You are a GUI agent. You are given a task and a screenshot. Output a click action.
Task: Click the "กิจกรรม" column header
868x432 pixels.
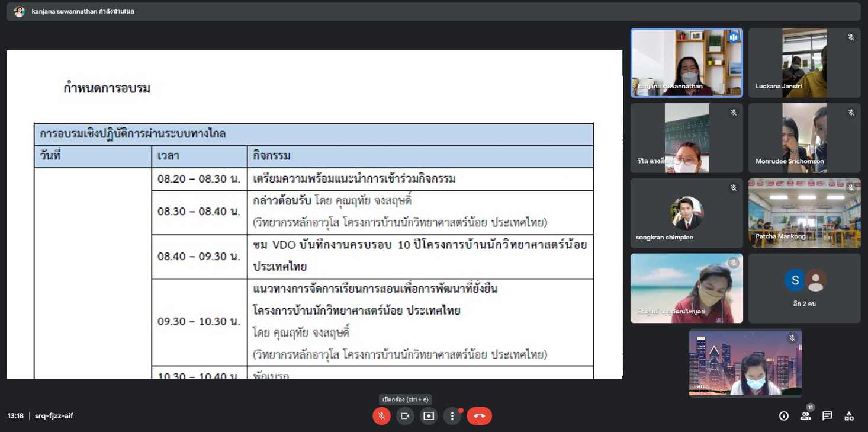pos(272,156)
